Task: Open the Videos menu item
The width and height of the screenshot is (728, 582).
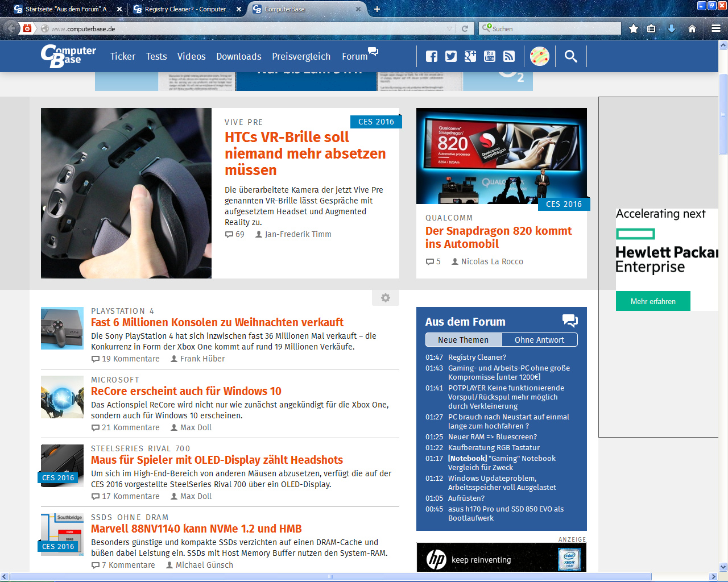Action: pyautogui.click(x=191, y=56)
